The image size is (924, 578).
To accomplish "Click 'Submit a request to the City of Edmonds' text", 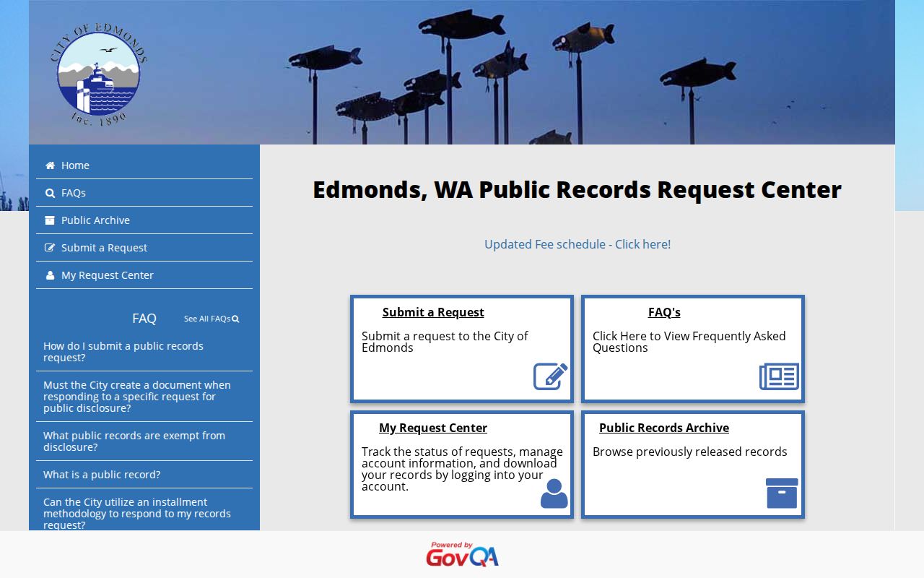I will pyautogui.click(x=445, y=342).
